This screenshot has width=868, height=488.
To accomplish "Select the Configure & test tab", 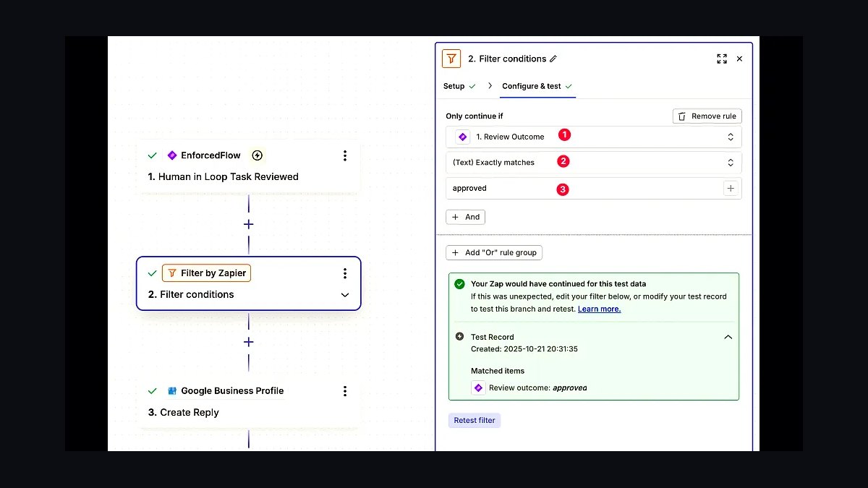I will [x=537, y=86].
